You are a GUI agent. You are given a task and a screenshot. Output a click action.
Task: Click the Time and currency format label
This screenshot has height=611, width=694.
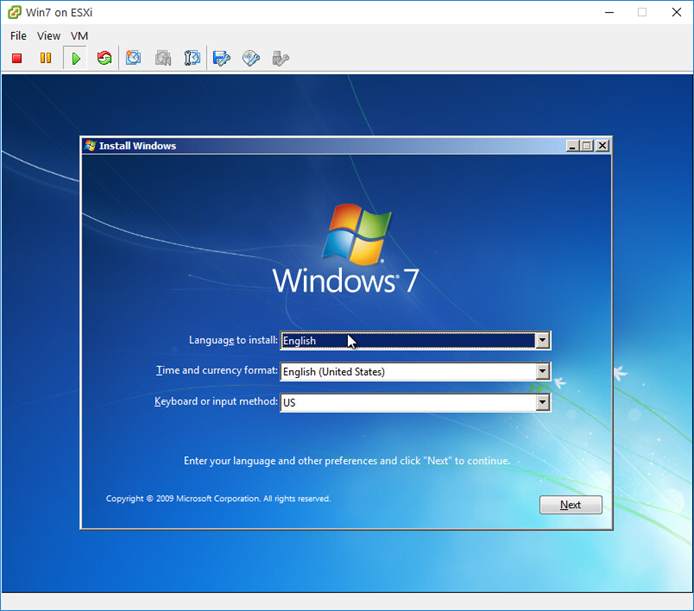pyautogui.click(x=216, y=371)
